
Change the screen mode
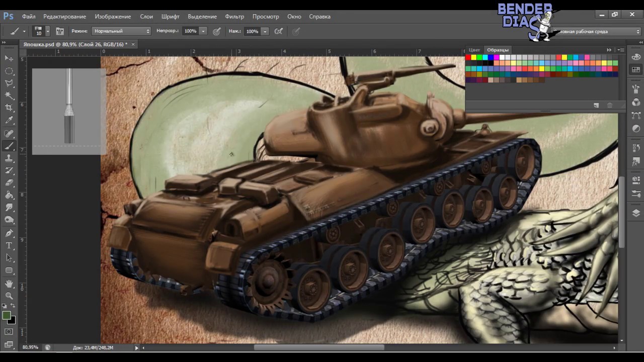[9, 344]
